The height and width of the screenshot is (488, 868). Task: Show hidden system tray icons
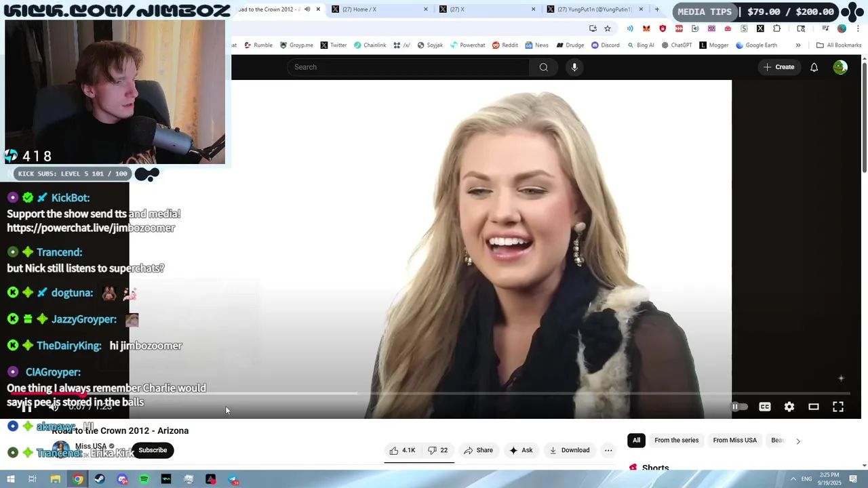point(793,479)
